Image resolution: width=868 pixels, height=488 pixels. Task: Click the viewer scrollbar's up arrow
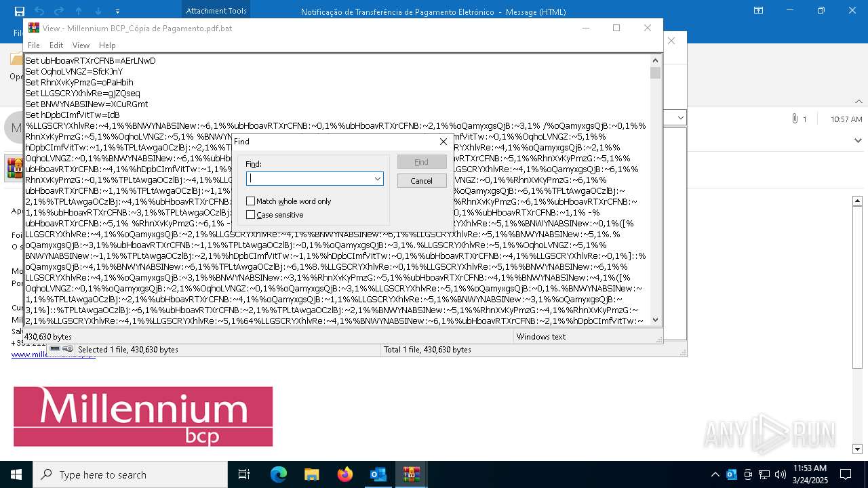(x=655, y=60)
